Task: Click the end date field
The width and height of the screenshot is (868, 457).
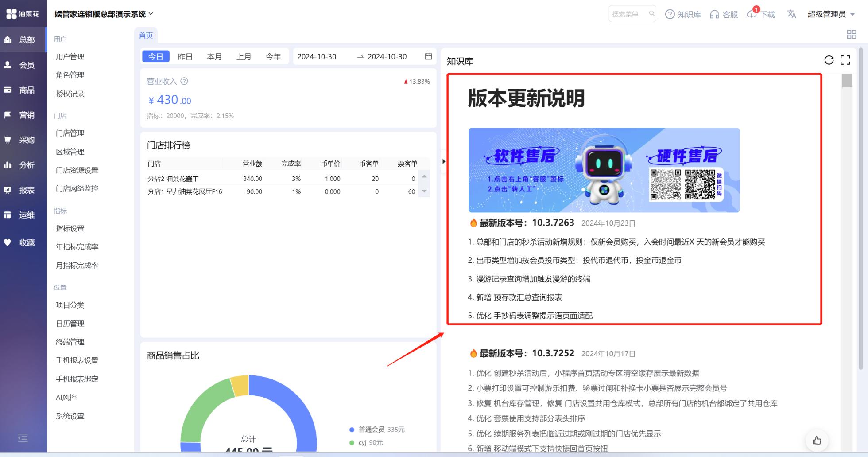Action: [x=387, y=56]
